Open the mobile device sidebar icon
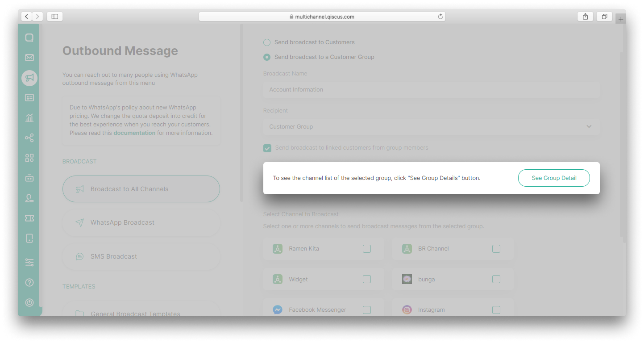 pyautogui.click(x=29, y=238)
